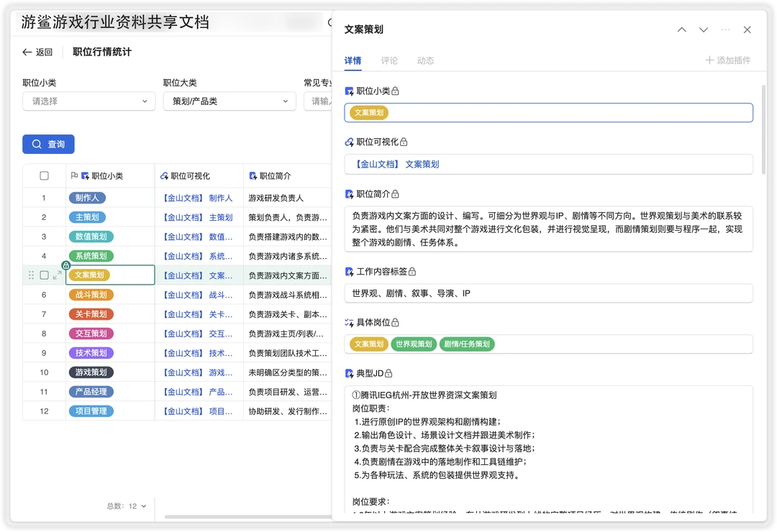Click the back arrow icon next to 返回

27,52
